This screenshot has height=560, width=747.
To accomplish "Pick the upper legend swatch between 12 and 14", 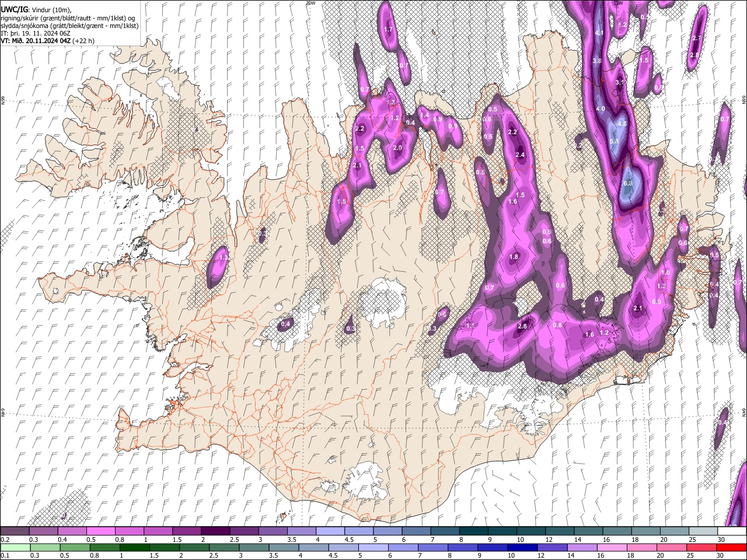I will pos(560,531).
